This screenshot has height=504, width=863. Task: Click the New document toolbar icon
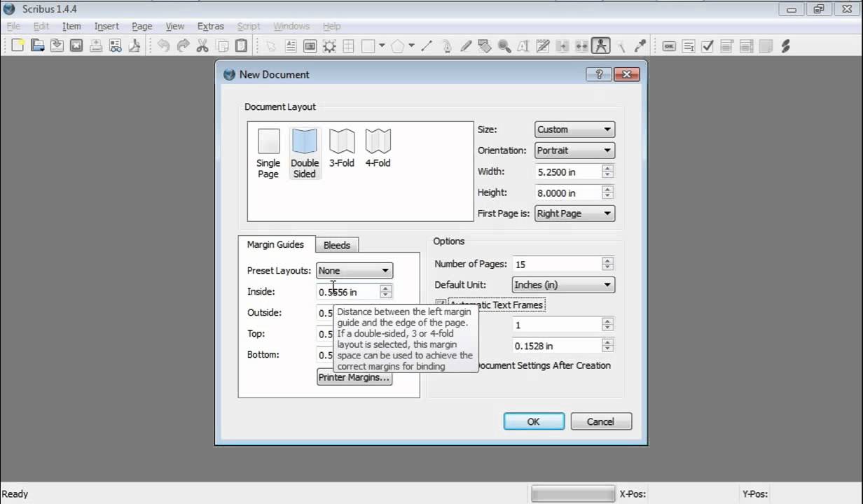pyautogui.click(x=18, y=45)
